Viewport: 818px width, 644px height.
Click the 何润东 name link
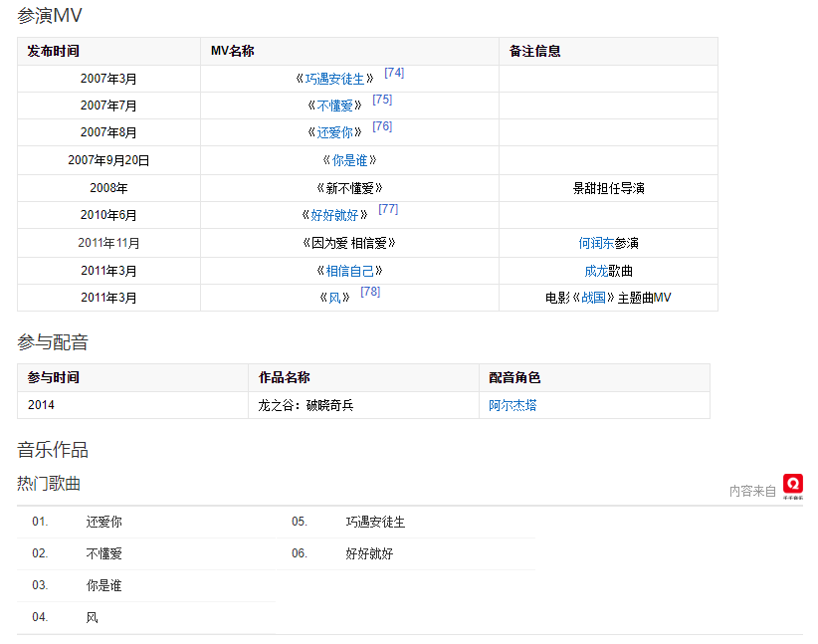(x=596, y=243)
